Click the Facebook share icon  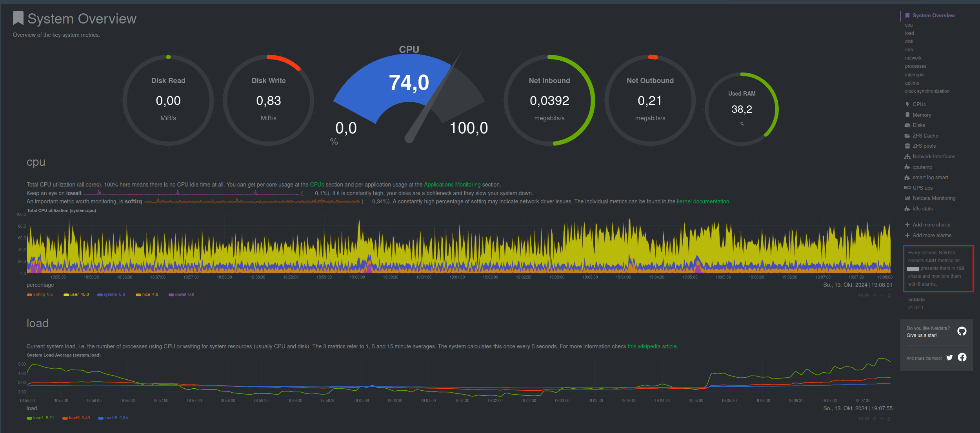coord(962,357)
